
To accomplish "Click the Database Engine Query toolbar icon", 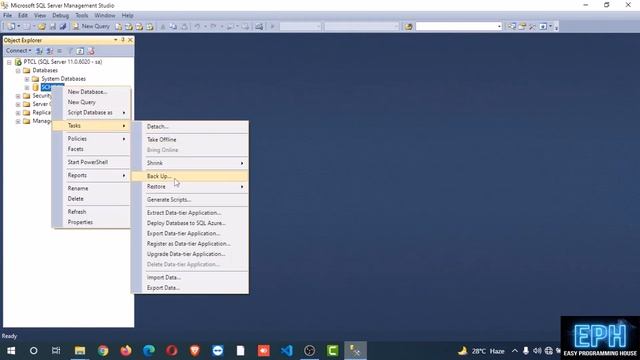I will coord(118,27).
